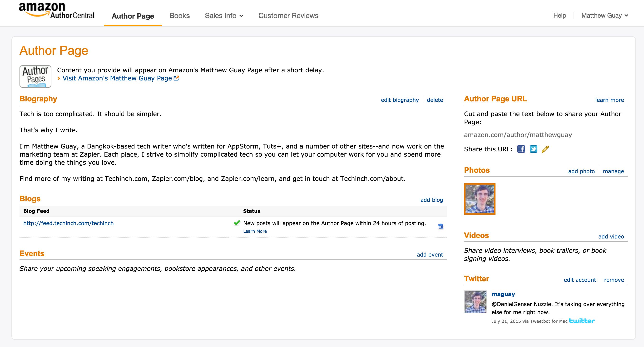Screen dimensions: 644x347
Task: Select the author photo thumbnail
Action: (480, 199)
